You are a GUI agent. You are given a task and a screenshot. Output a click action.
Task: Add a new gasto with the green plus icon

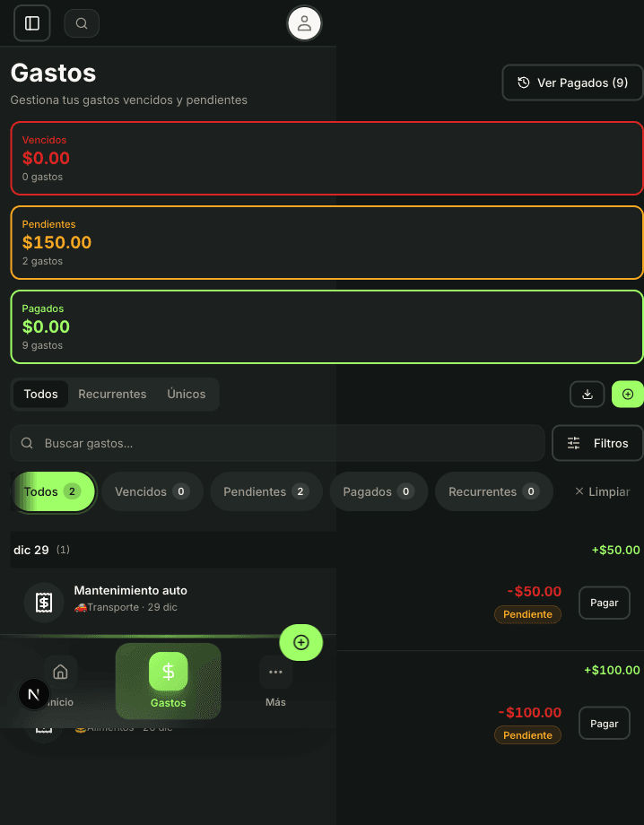pos(627,394)
